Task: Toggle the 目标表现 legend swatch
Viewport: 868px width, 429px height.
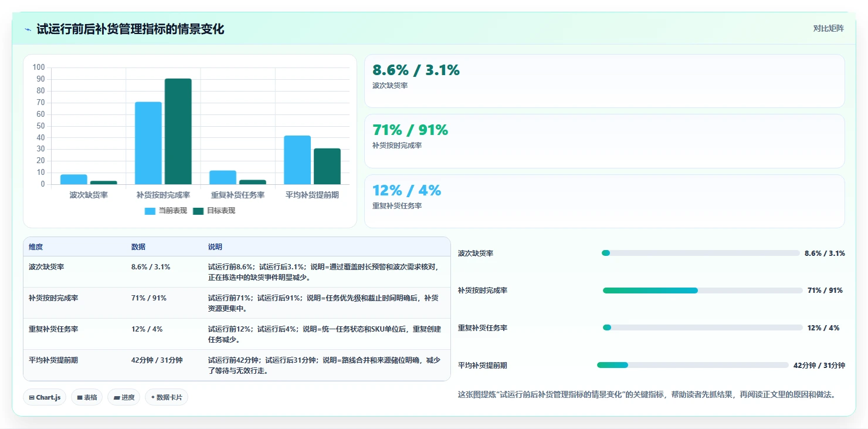Action: [x=198, y=211]
